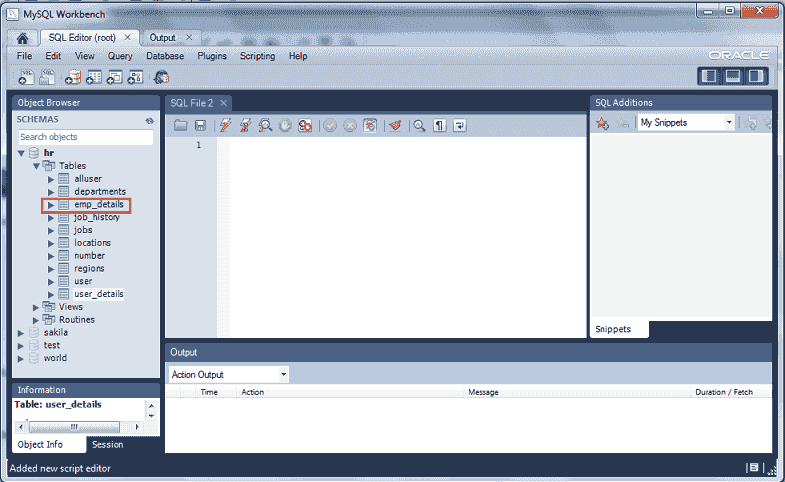The width and height of the screenshot is (785, 482).
Task: Toggle auto-commit mode
Action: pos(370,125)
